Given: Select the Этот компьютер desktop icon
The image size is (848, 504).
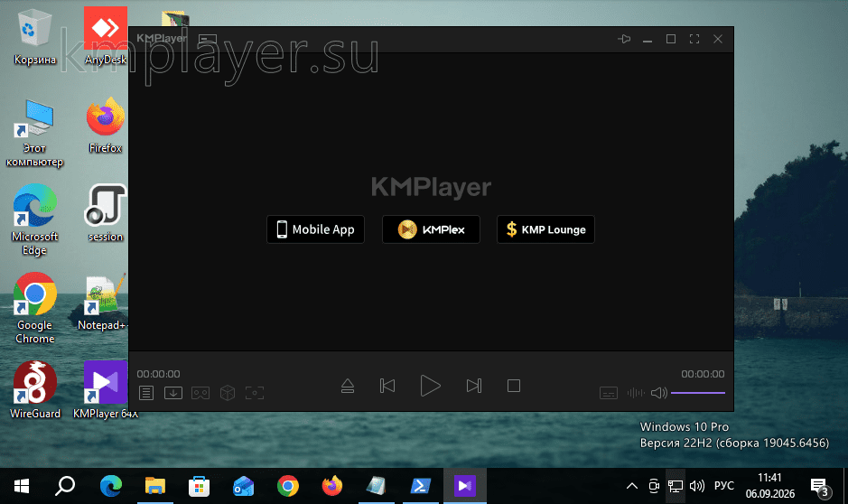Looking at the screenshot, I should (34, 134).
